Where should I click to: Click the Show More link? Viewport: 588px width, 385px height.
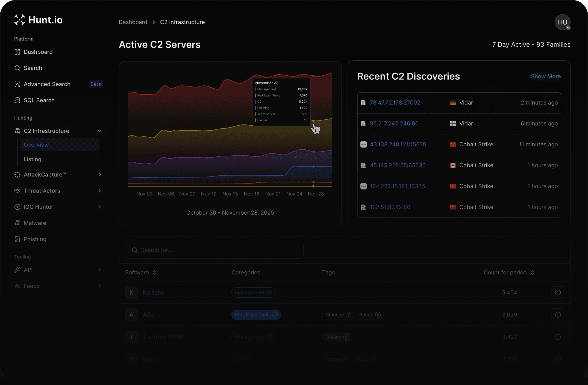[546, 76]
